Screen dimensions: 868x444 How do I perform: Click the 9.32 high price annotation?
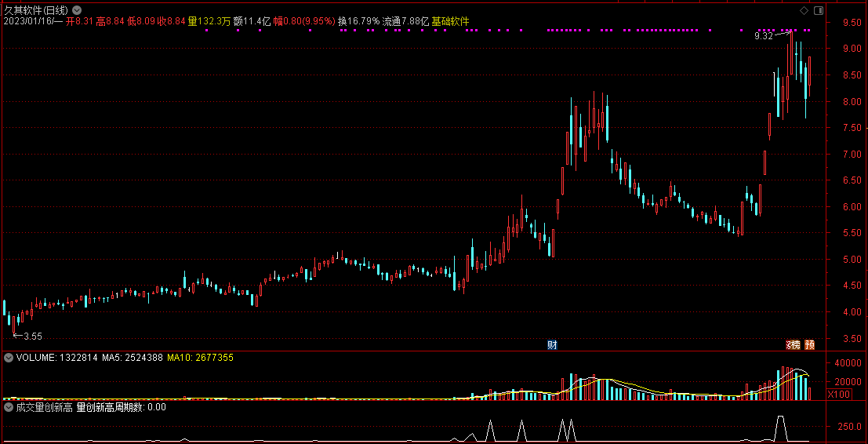tap(763, 36)
